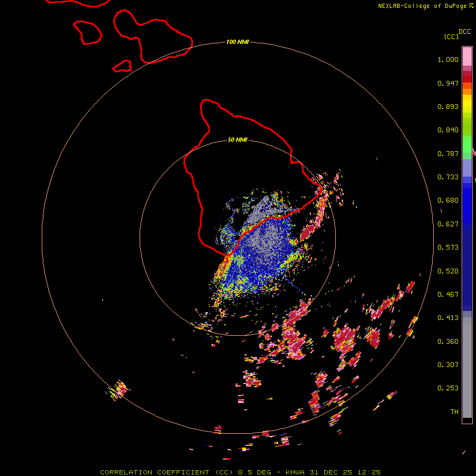Select the 0.627 color scale value
476x476 pixels.
point(448,224)
